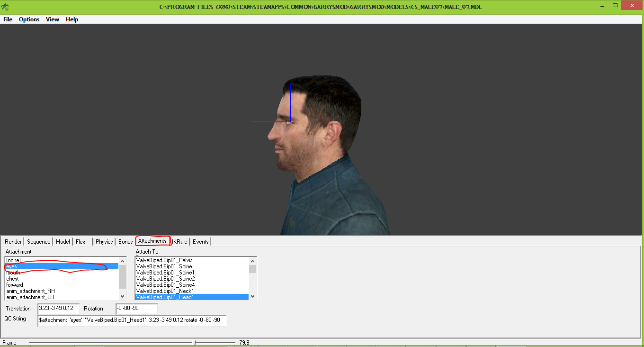Click the Attach To list scroll-down arrow
The height and width of the screenshot is (347, 644).
[x=253, y=296]
